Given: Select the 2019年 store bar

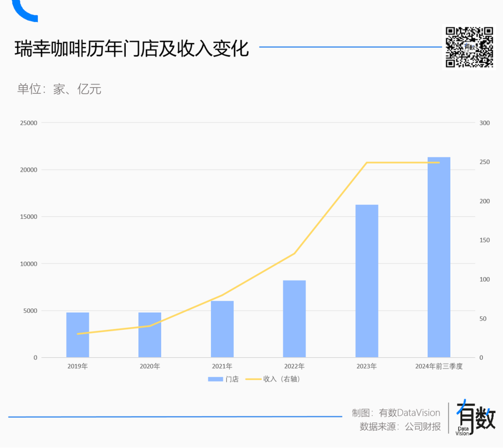Looking at the screenshot, I should [x=77, y=335].
